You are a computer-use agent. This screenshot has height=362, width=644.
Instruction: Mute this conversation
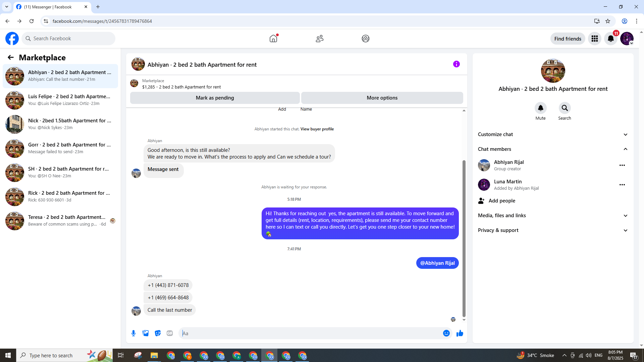(541, 108)
